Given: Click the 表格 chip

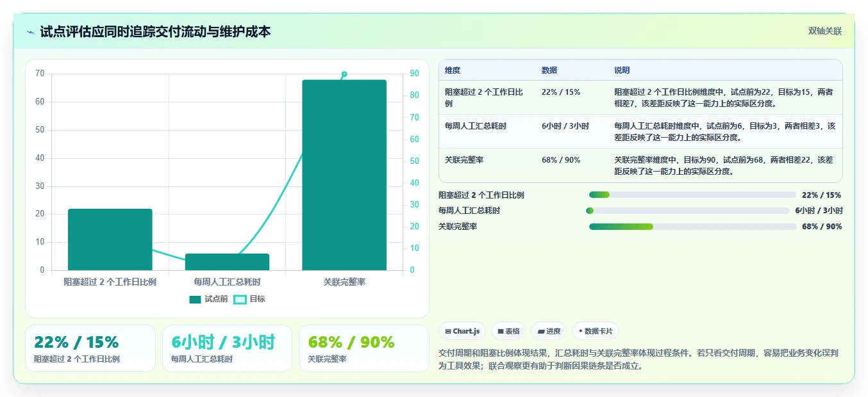Looking at the screenshot, I should [508, 331].
